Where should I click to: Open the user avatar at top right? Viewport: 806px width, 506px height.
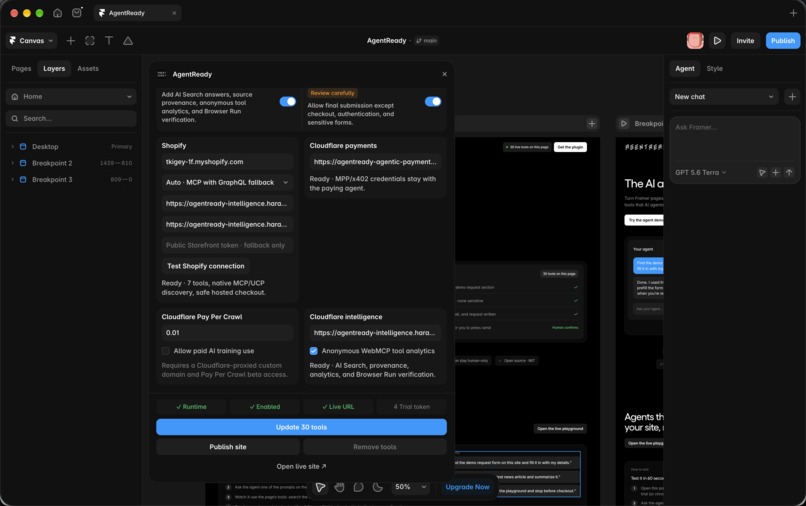point(694,41)
